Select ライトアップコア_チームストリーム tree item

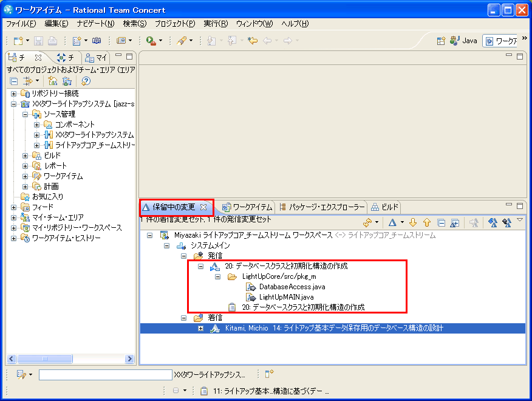95,145
